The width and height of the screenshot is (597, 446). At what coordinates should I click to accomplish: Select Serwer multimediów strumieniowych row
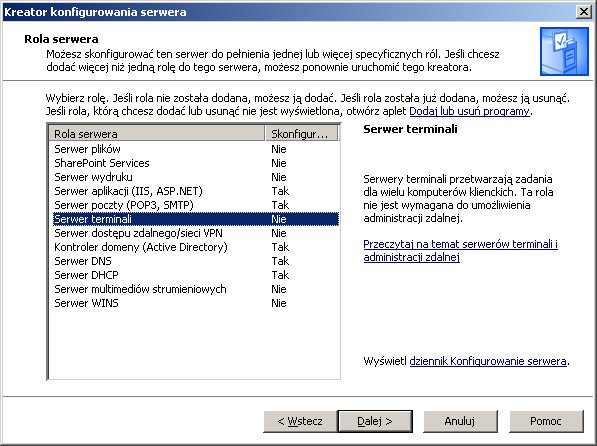(x=196, y=289)
